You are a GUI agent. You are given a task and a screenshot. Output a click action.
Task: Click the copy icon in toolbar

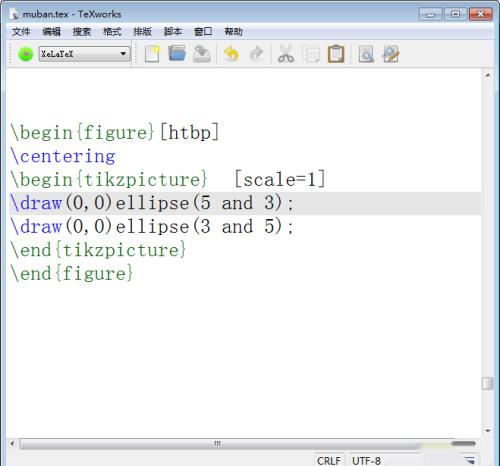coord(311,54)
